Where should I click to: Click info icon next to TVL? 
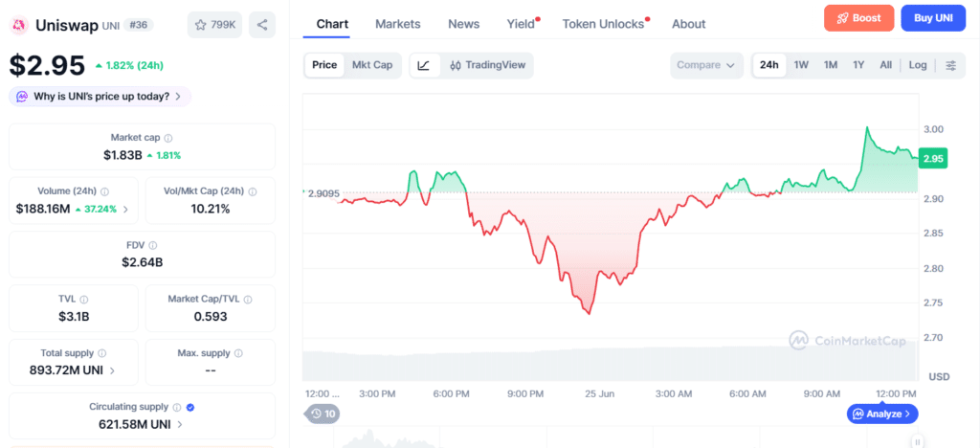pyautogui.click(x=84, y=300)
